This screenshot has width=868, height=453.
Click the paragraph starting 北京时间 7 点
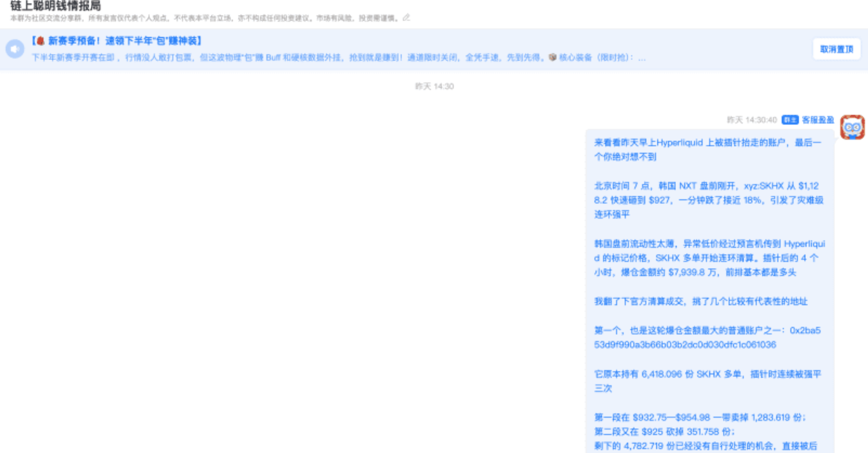click(708, 200)
